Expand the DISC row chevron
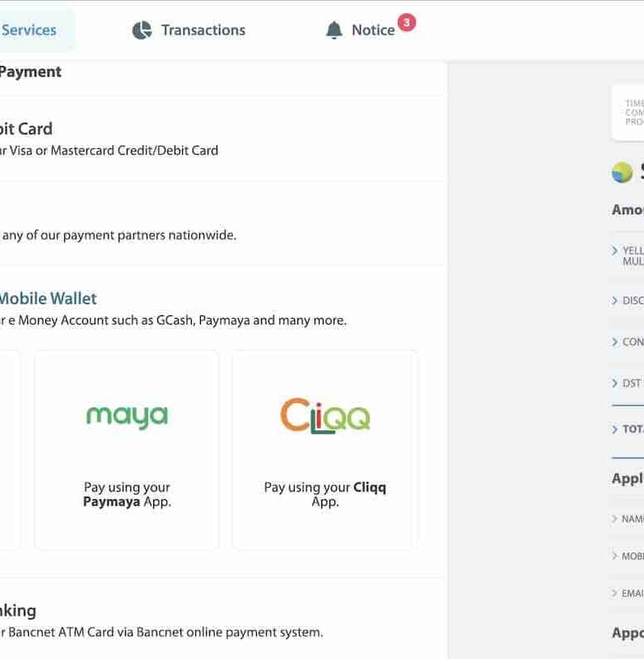 (x=615, y=301)
